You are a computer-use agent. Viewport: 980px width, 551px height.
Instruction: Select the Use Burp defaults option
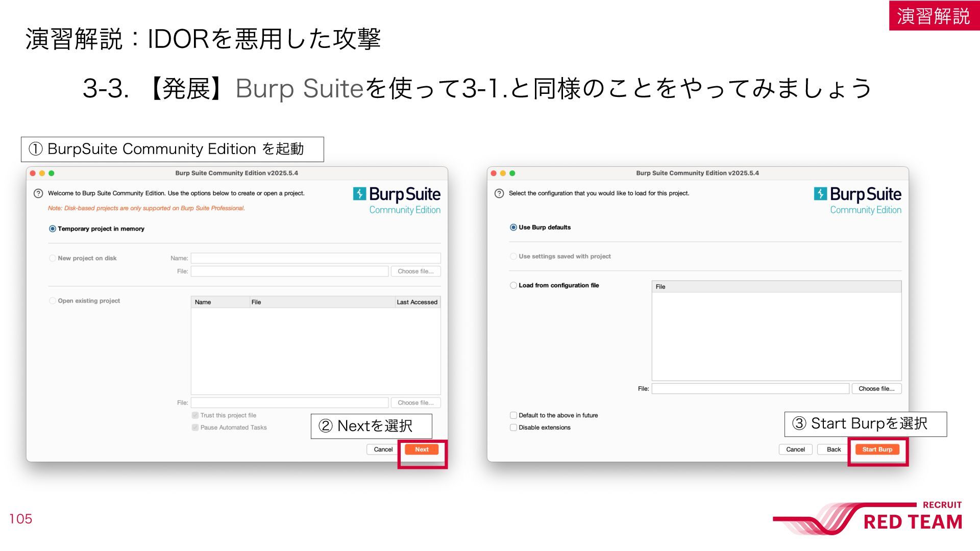coord(513,228)
